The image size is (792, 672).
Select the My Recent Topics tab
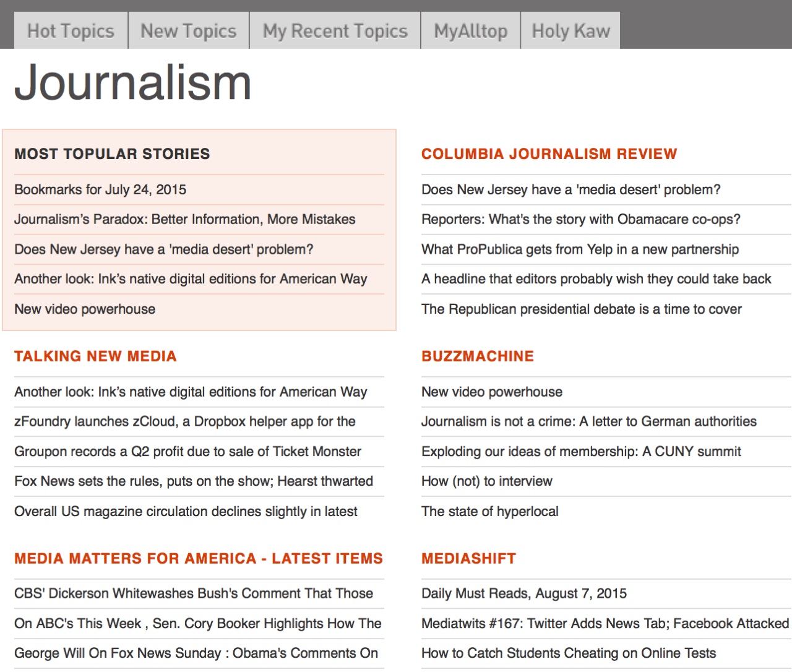pos(335,30)
